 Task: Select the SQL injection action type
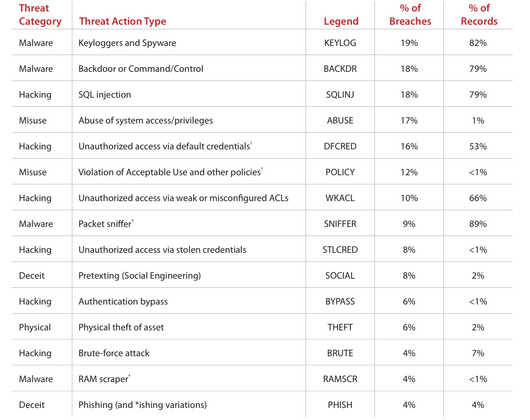point(105,95)
